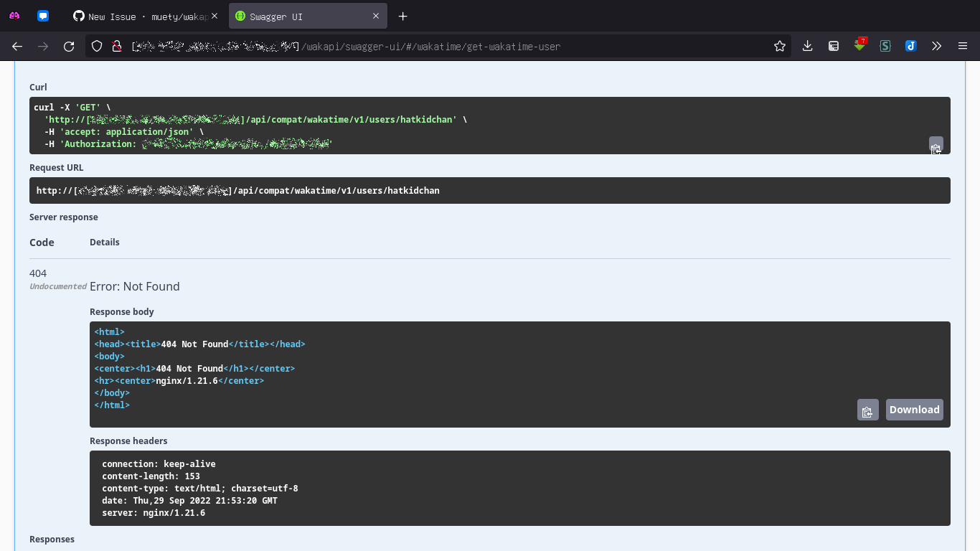Image resolution: width=980 pixels, height=551 pixels.
Task: Expand the extensions overflow chevron
Action: click(936, 45)
